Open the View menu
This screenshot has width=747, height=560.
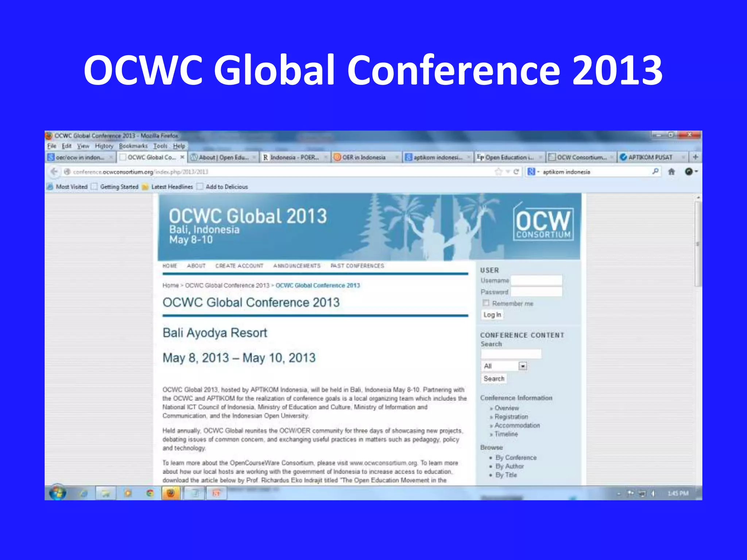[x=83, y=146]
